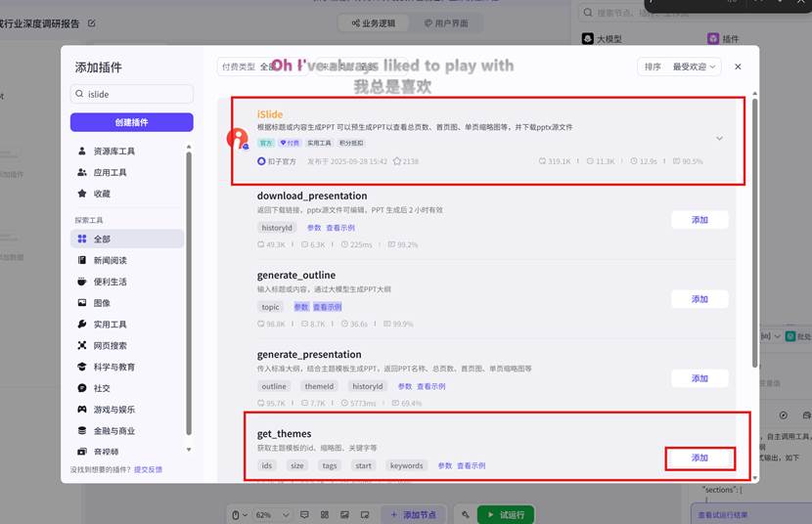
Task: Close the 添加插件 dialog
Action: click(x=738, y=66)
